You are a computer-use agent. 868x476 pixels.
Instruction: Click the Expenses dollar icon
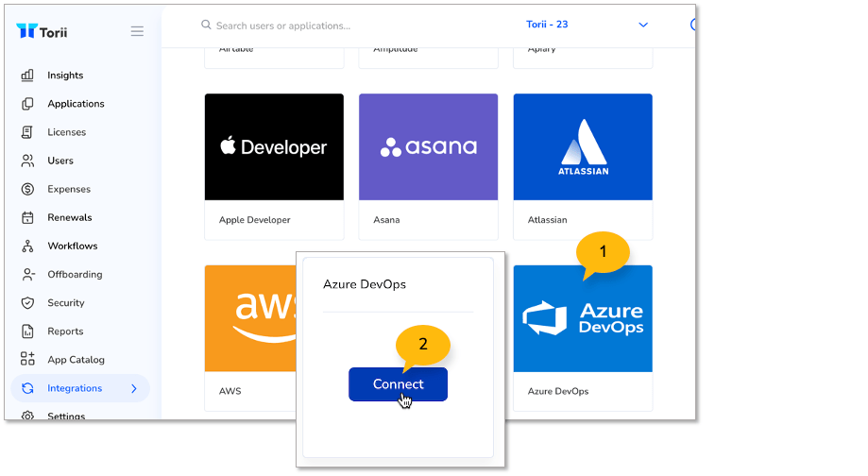tap(27, 189)
